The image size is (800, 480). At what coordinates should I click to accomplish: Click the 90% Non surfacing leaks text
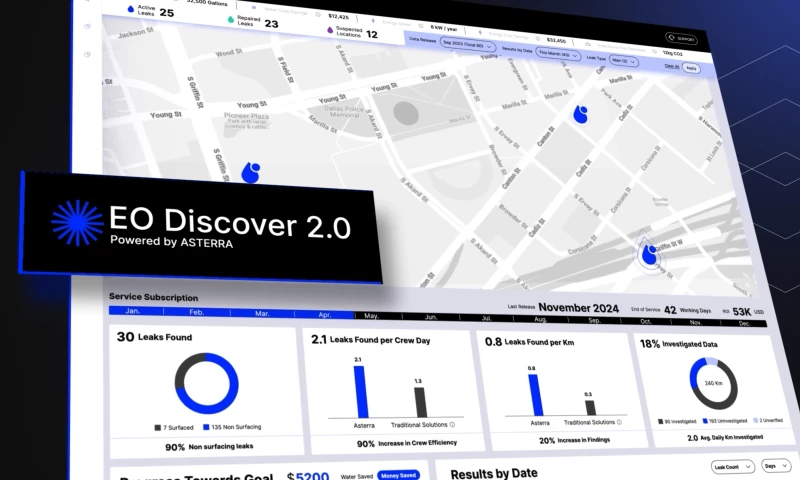coord(209,447)
